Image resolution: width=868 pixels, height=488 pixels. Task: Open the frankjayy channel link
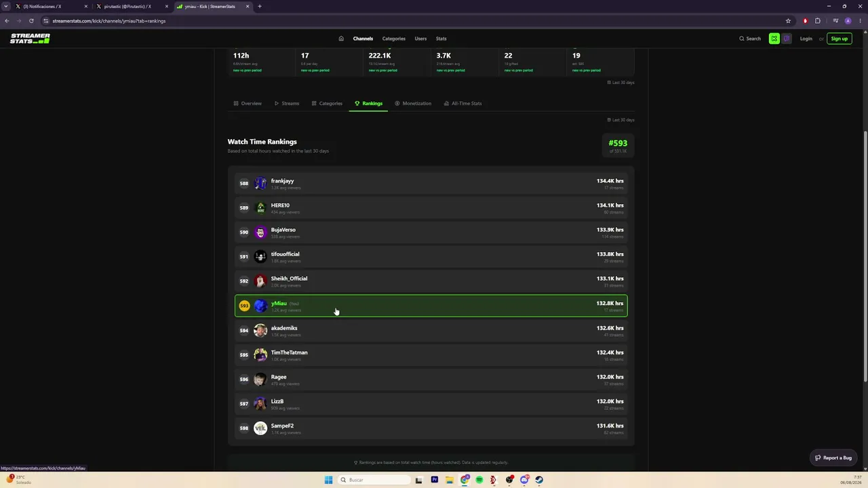click(x=282, y=181)
